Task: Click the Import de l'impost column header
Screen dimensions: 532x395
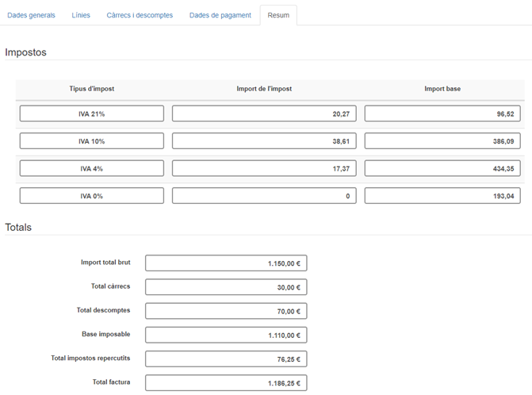Action: tap(264, 89)
